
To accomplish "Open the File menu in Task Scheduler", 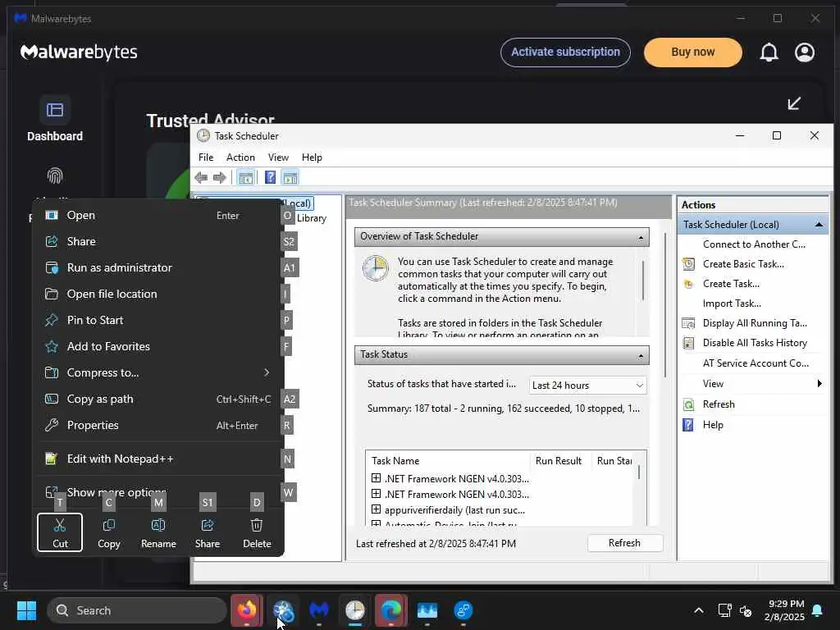I will (206, 157).
